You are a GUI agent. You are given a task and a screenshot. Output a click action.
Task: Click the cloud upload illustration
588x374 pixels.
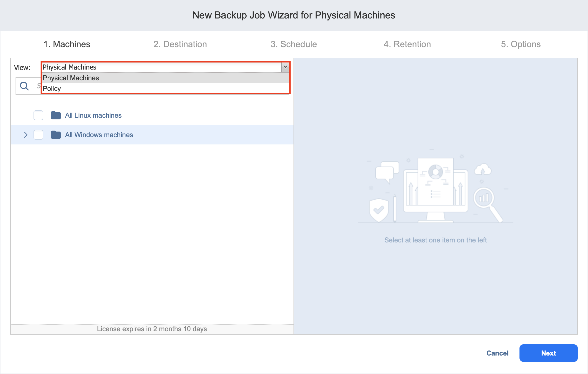click(483, 169)
